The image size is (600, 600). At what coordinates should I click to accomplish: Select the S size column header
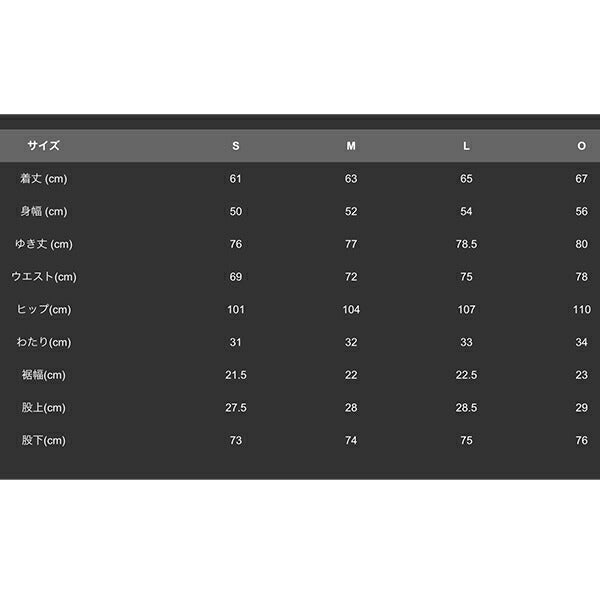coord(236,146)
